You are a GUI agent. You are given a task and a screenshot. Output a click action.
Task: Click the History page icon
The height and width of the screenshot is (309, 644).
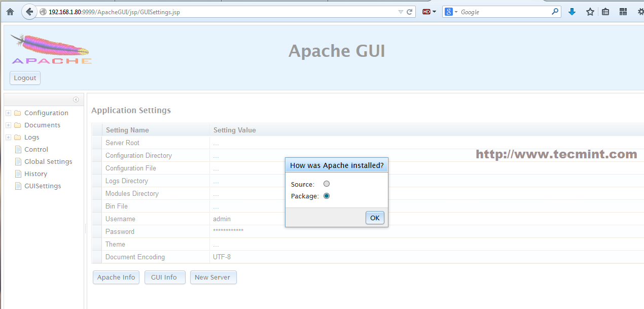point(18,174)
